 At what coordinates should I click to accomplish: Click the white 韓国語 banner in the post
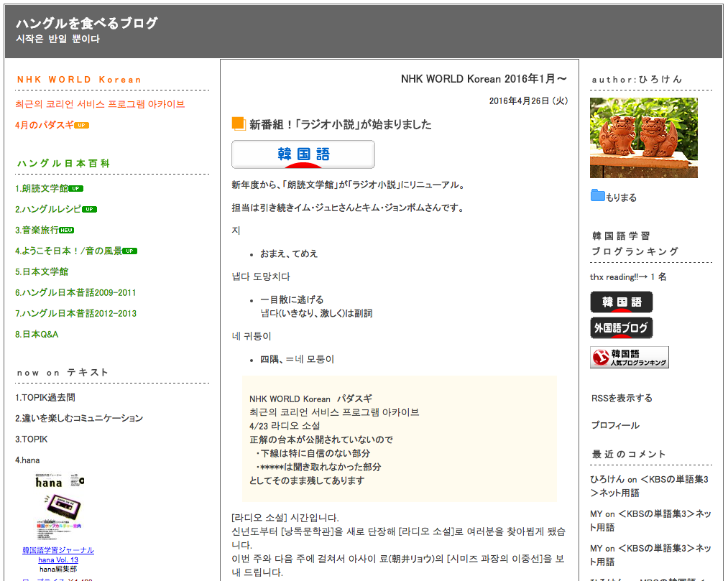coord(303,154)
